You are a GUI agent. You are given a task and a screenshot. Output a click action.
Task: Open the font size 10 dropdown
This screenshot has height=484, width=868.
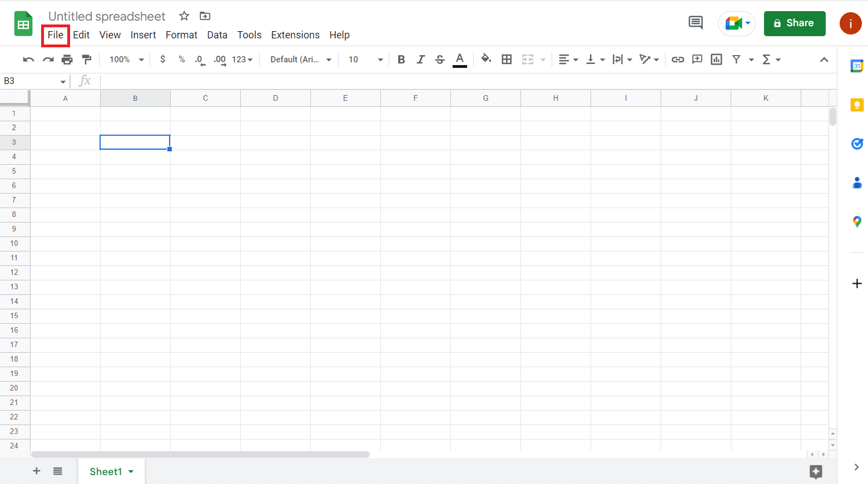[x=365, y=60]
